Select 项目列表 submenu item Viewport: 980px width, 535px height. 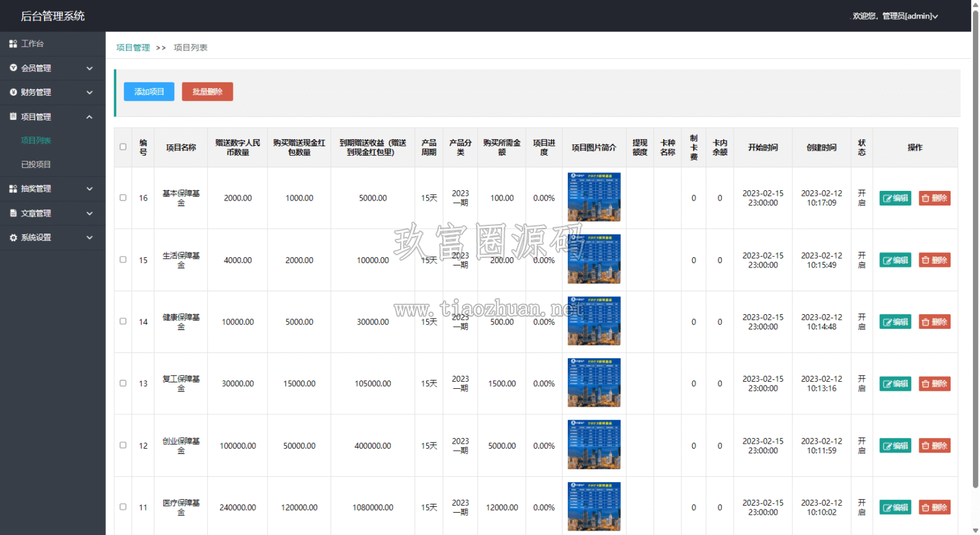[36, 140]
